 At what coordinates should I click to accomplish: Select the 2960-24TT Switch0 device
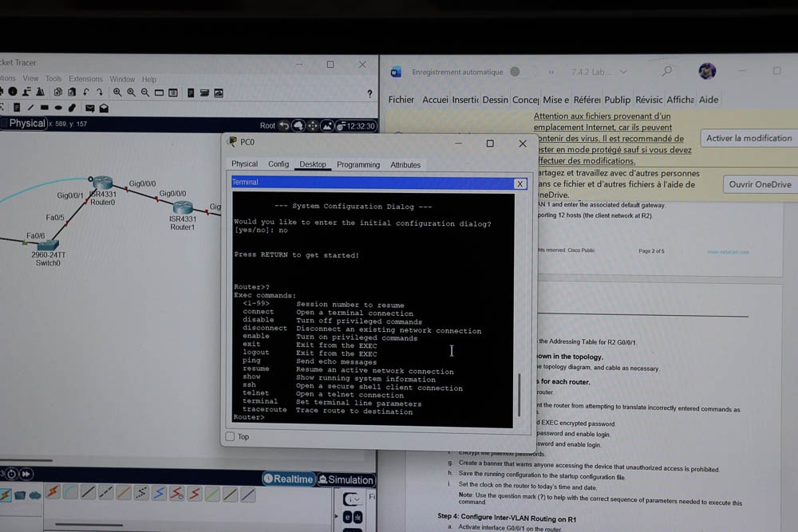(x=47, y=245)
